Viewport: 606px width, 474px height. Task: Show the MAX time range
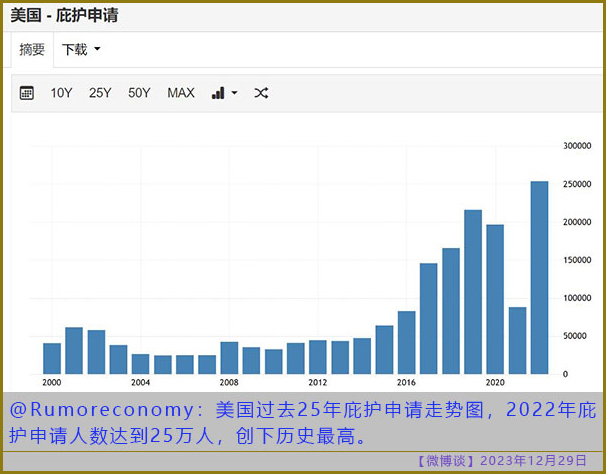(181, 93)
